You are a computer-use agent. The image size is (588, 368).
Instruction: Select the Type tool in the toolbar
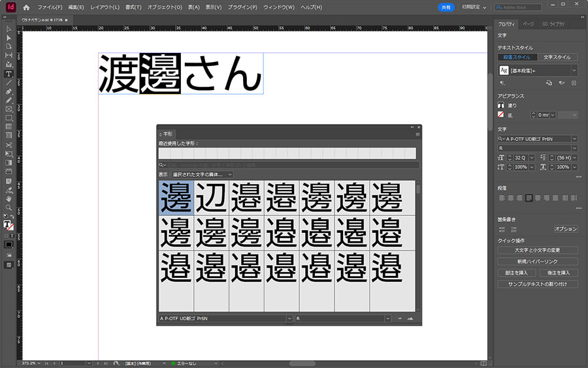tap(8, 74)
